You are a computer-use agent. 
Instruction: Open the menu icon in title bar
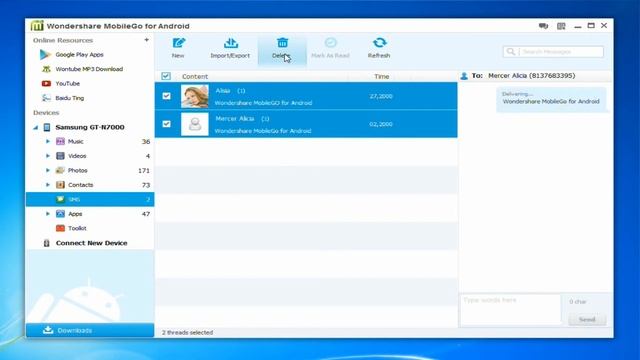561,26
